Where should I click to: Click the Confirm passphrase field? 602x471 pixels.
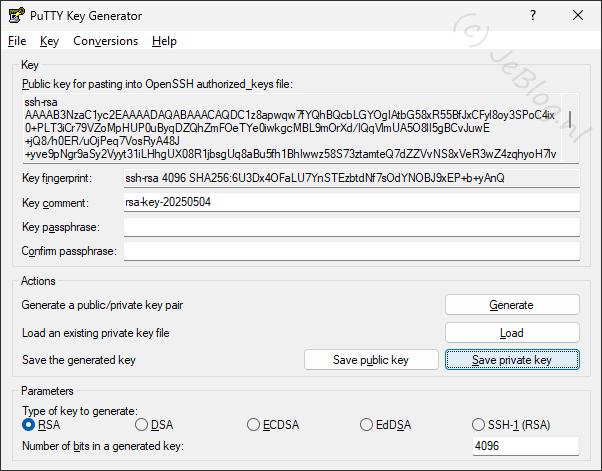[350, 251]
